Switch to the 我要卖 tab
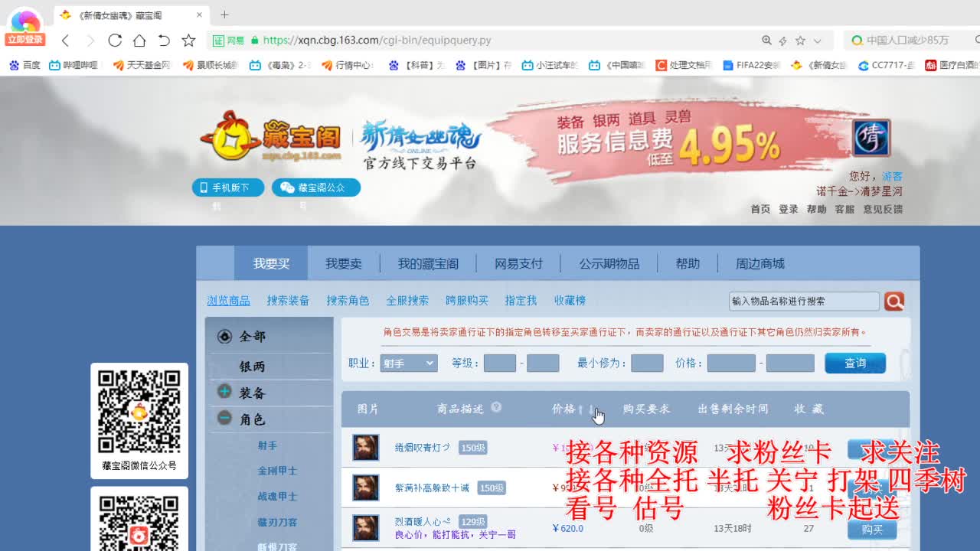 click(x=343, y=263)
